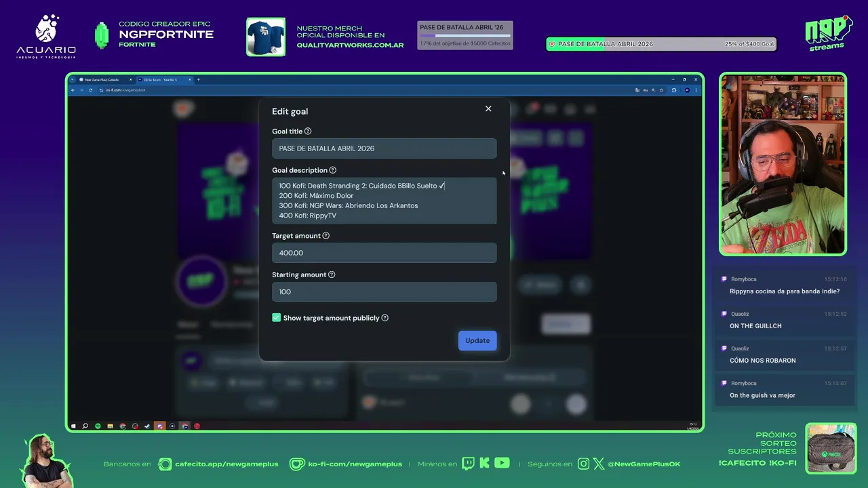868x488 pixels.
Task: Open File Explorer from the taskbar
Action: (110, 426)
